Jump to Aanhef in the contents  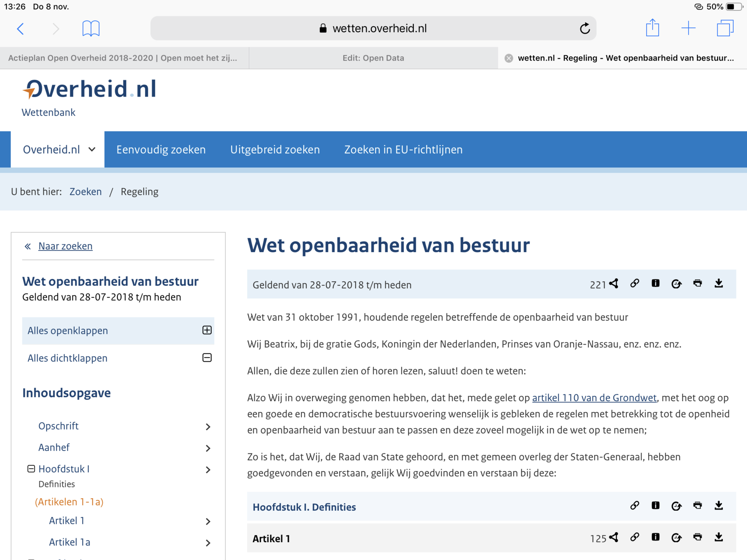54,448
